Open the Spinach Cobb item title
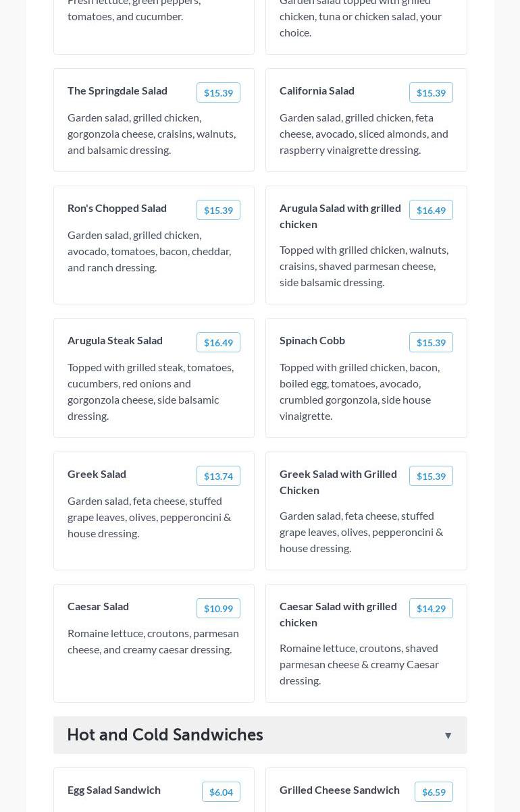This screenshot has width=520, height=812. pos(312,340)
